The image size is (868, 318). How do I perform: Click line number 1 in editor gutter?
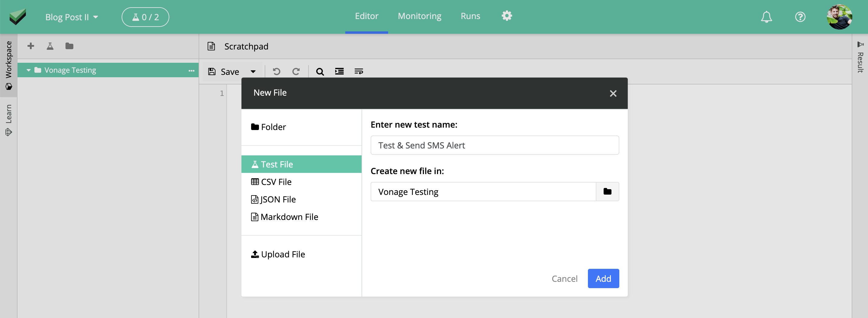pyautogui.click(x=222, y=93)
